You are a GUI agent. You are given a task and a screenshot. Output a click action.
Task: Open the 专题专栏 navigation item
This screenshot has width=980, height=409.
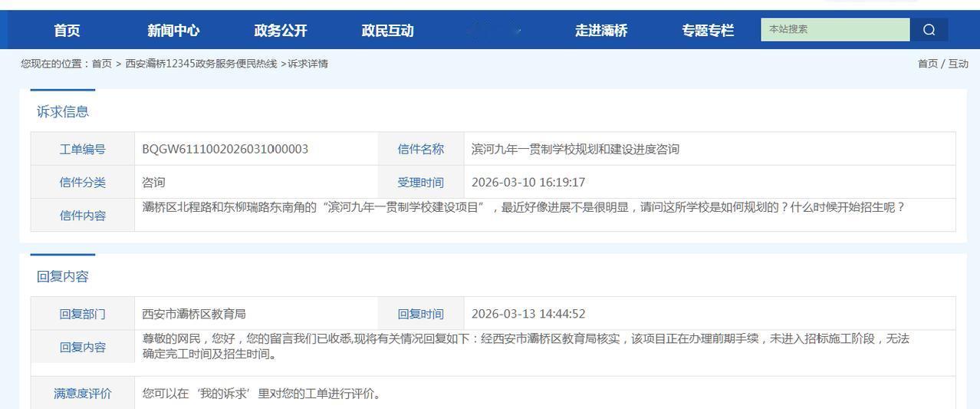pos(708,31)
